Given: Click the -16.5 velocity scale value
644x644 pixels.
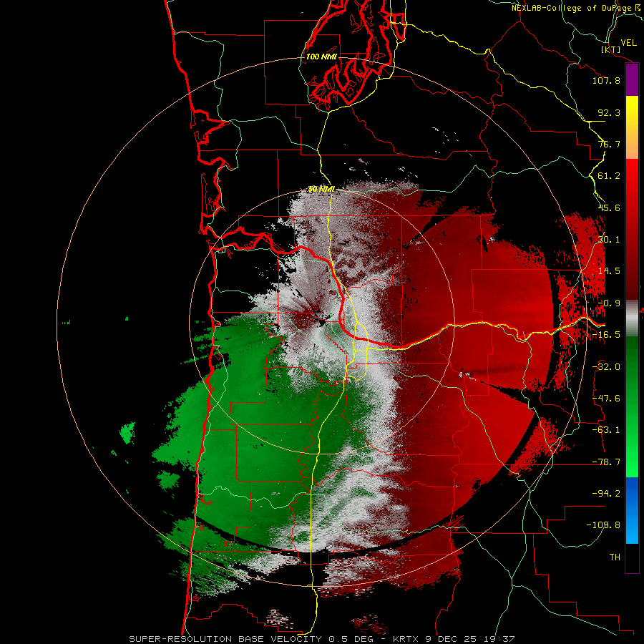Looking at the screenshot, I should click(606, 335).
